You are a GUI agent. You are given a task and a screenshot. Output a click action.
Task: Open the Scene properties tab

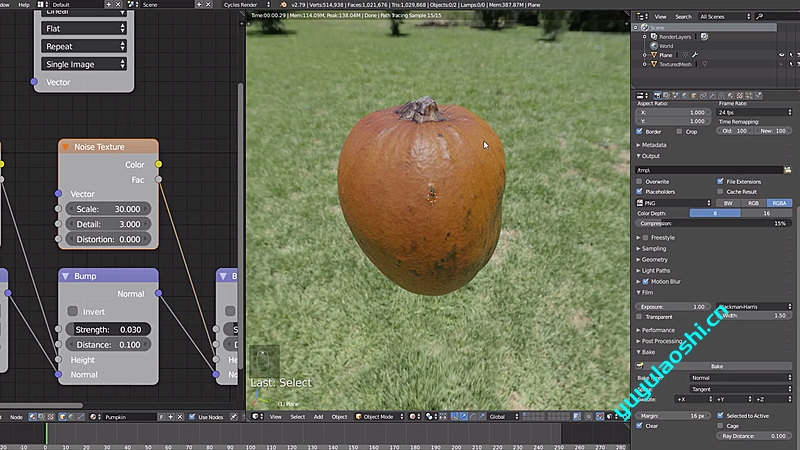676,95
